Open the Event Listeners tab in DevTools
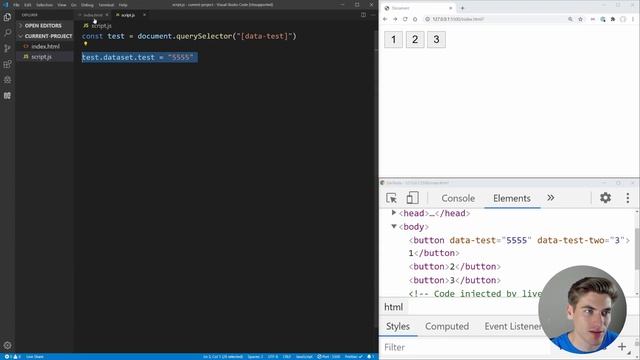640x360 pixels. pyautogui.click(x=513, y=327)
